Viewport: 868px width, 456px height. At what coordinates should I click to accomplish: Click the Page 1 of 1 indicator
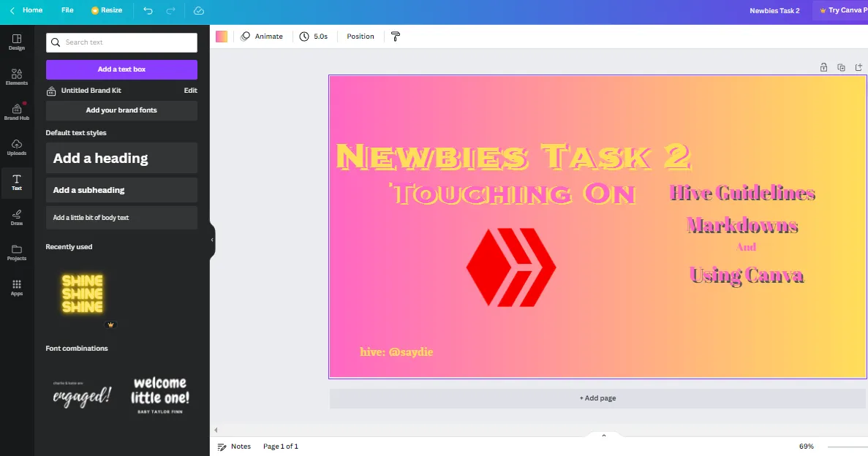click(281, 446)
